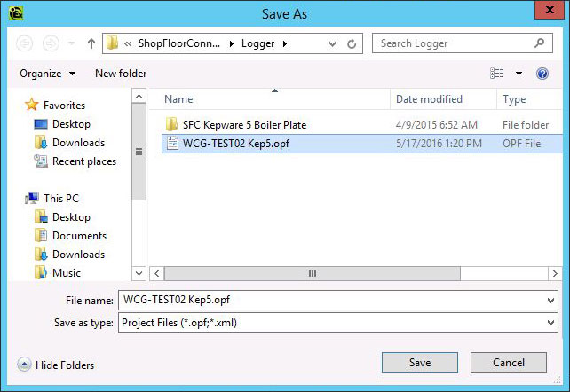
Task: Click the Save button
Action: tap(420, 363)
